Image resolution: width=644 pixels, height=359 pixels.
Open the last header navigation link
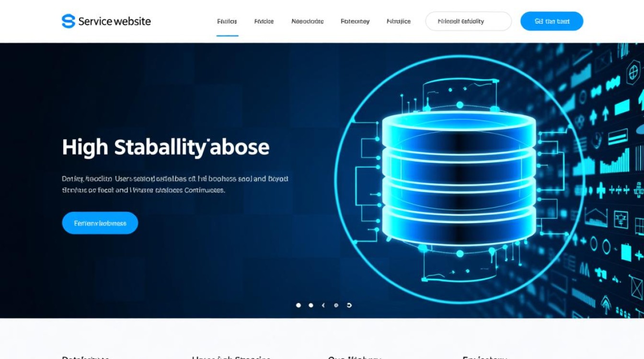398,22
